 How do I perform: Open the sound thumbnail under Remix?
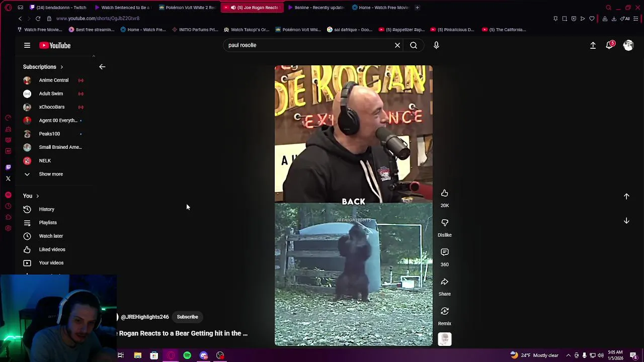[445, 339]
